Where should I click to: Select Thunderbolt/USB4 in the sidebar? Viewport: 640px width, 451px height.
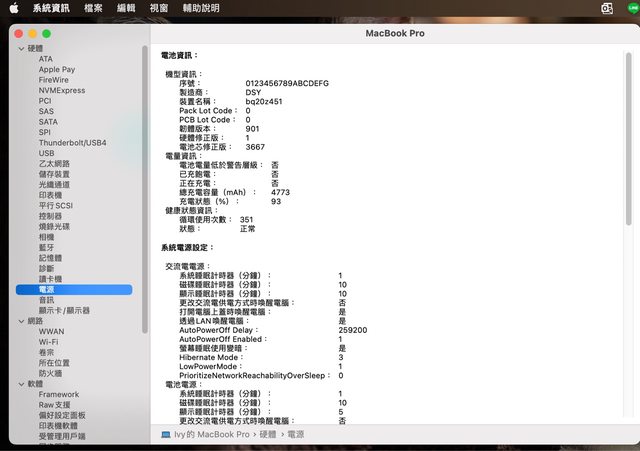tap(73, 143)
